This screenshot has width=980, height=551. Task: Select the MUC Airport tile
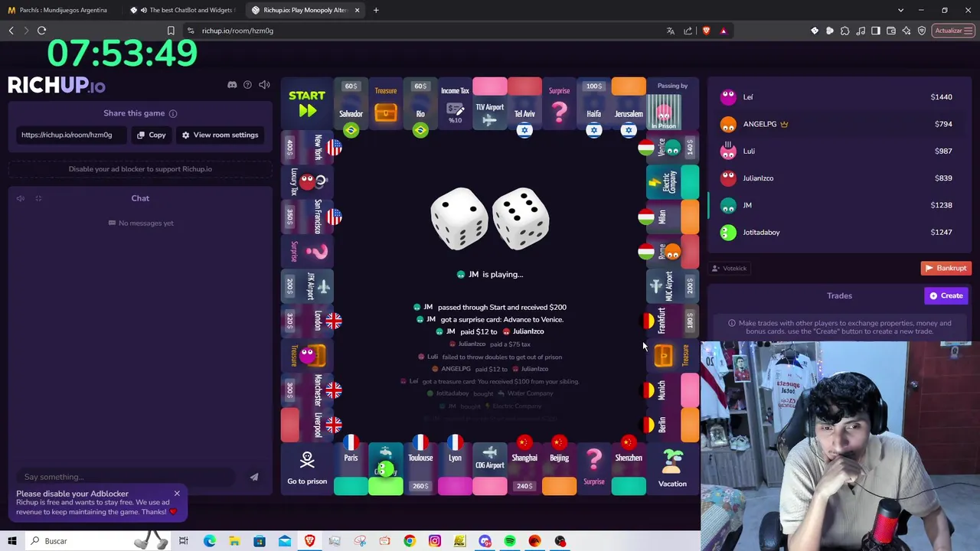coord(671,286)
